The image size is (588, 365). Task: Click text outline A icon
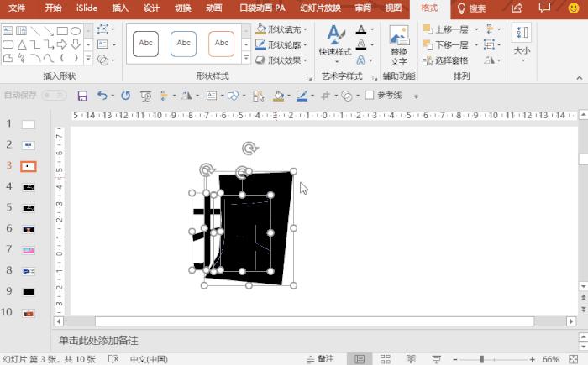pos(361,44)
